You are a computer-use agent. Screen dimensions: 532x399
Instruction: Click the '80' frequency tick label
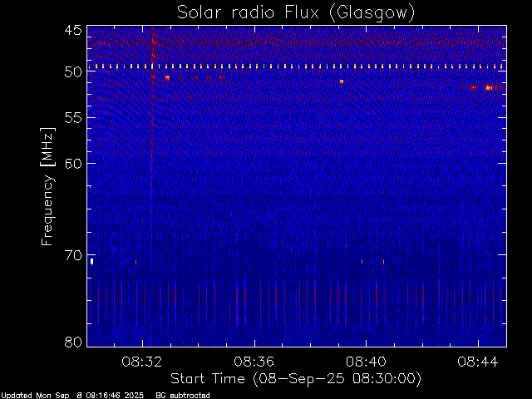point(73,342)
